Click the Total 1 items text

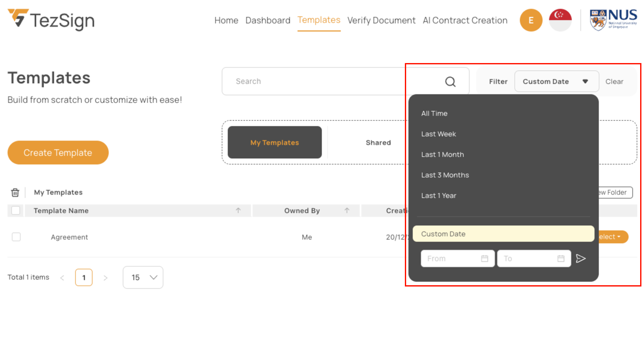(x=28, y=278)
